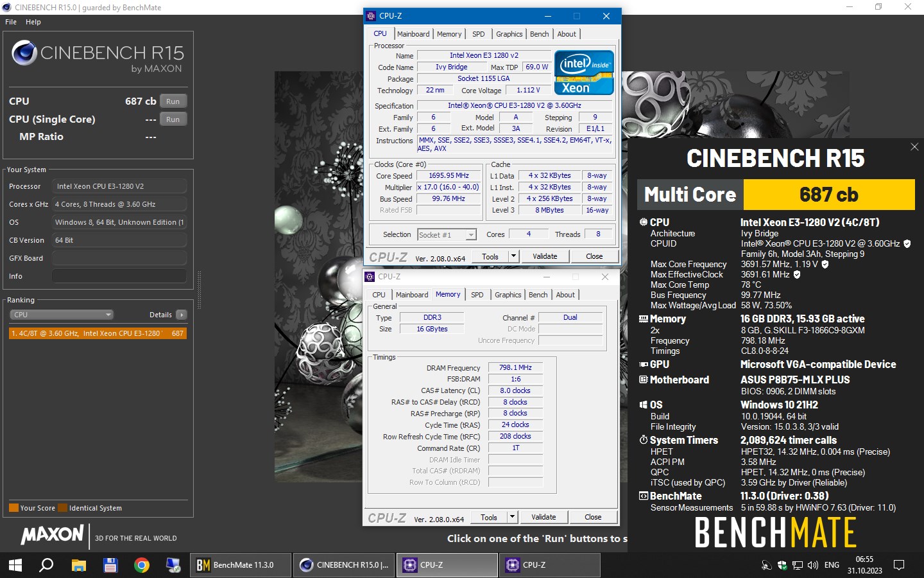
Task: Switch to CPU tab in bottom CPU-Z
Action: pyautogui.click(x=379, y=295)
